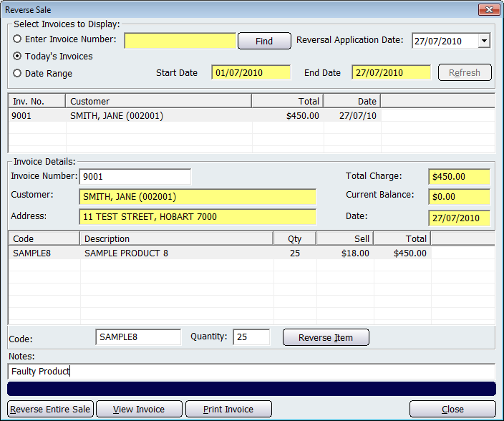Click the invoice list Total column header
The image size is (504, 421).
(x=287, y=101)
